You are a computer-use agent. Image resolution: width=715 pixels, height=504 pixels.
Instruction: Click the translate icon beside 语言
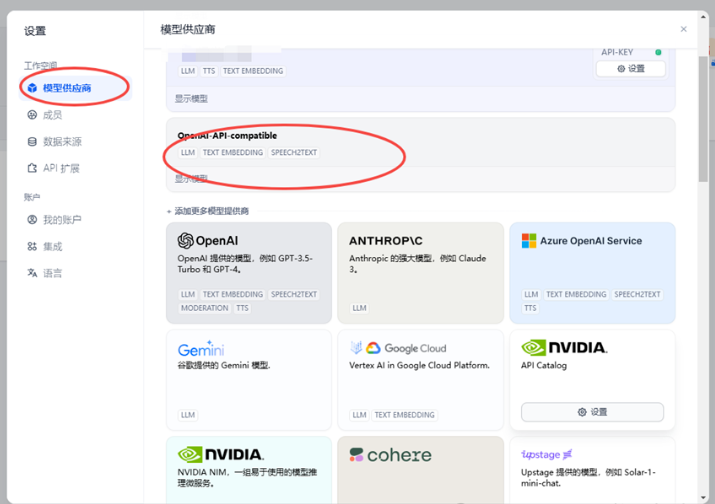pos(32,273)
